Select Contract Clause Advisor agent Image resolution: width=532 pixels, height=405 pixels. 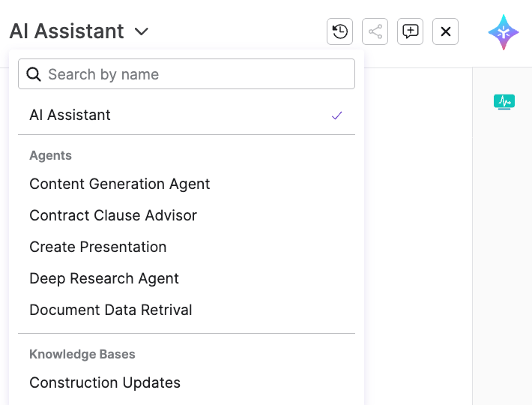tap(113, 215)
